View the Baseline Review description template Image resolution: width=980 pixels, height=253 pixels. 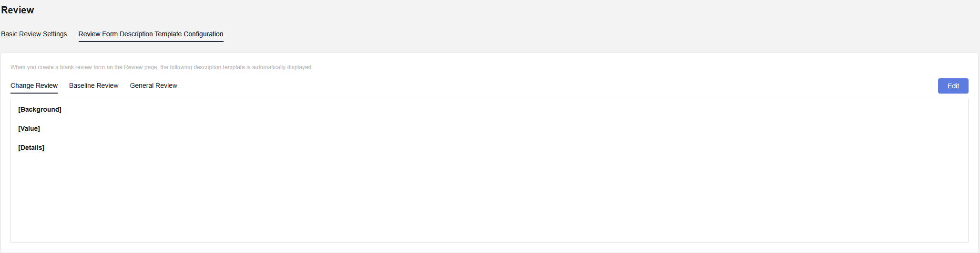93,85
